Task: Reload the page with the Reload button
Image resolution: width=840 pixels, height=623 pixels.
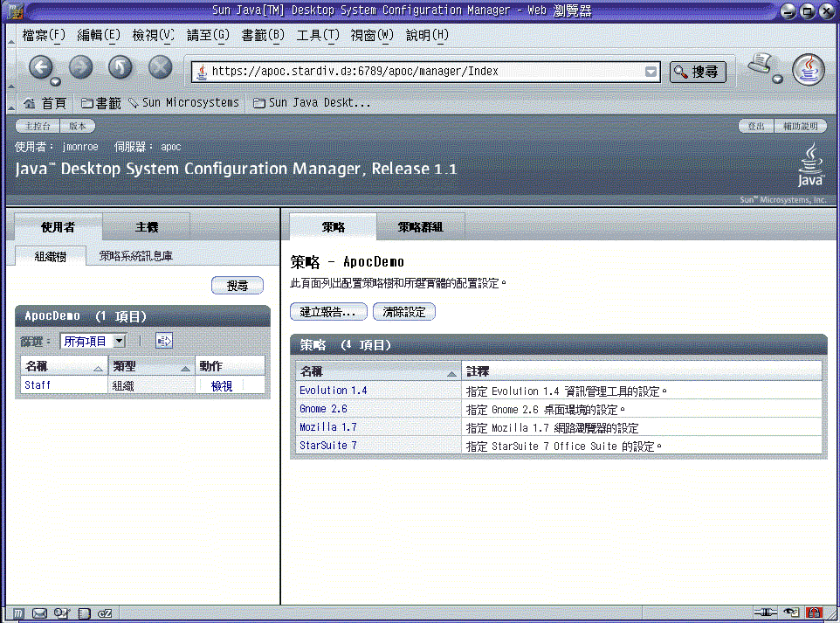Action: [120, 67]
